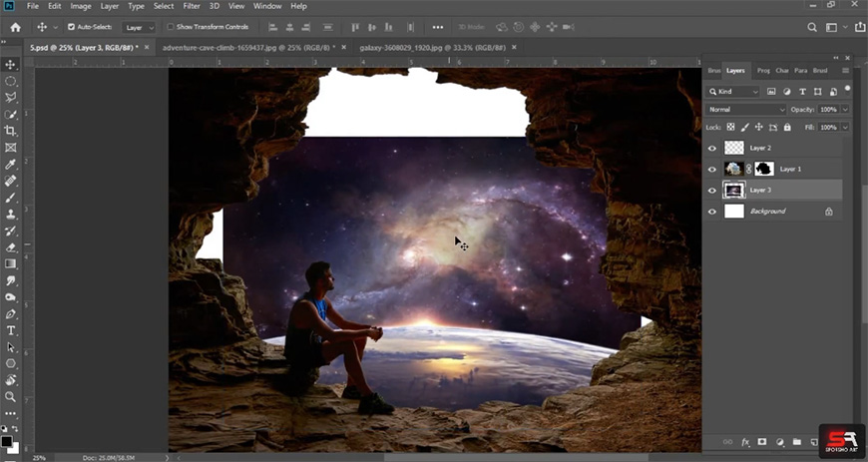Viewport: 868px width, 462px height.
Task: Click the Home icon in options bar
Action: coord(16,27)
